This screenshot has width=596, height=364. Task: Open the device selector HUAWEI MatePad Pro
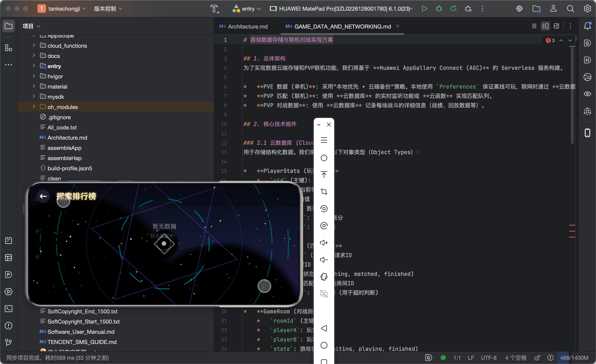click(341, 9)
